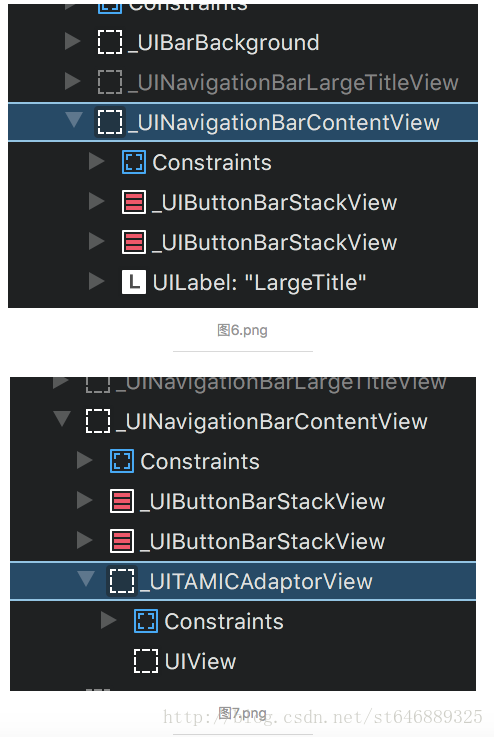Image resolution: width=494 pixels, height=737 pixels.
Task: Click the dashed square icon beside UIView
Action: 146,661
